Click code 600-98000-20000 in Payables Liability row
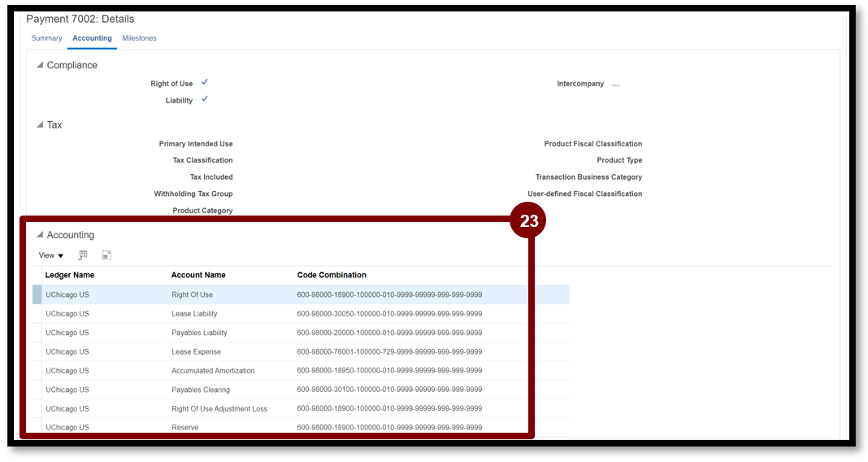The width and height of the screenshot is (868, 462). pyautogui.click(x=389, y=333)
